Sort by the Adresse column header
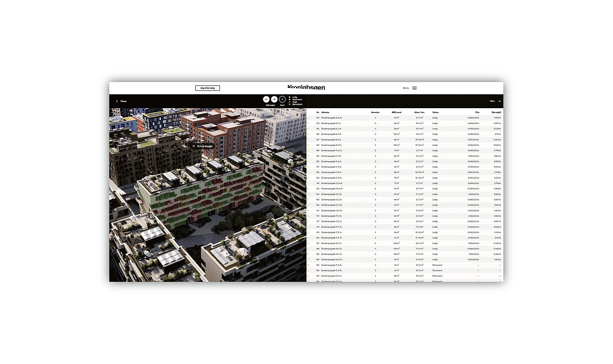This screenshot has width=613, height=364. click(x=325, y=112)
